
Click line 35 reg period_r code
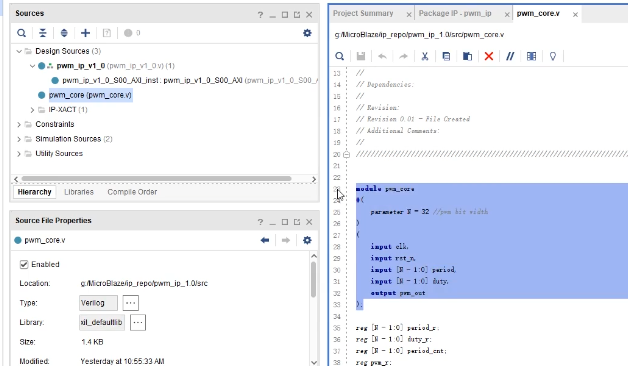397,328
